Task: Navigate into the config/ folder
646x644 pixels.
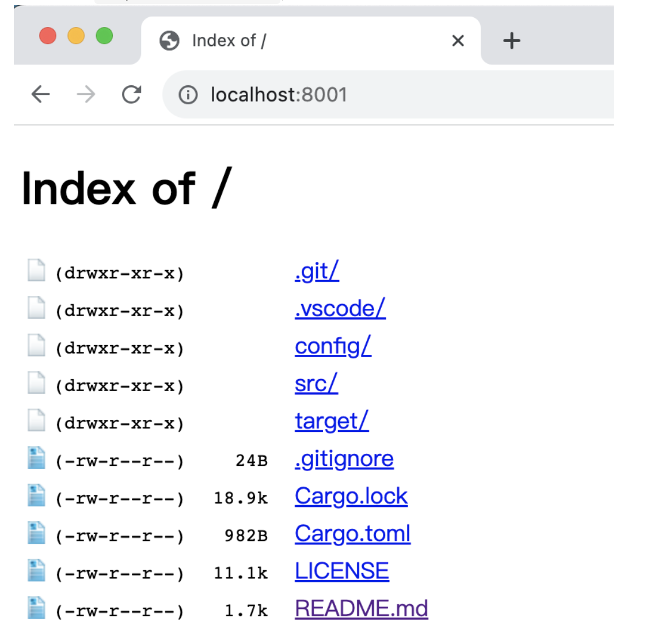Action: coord(333,346)
